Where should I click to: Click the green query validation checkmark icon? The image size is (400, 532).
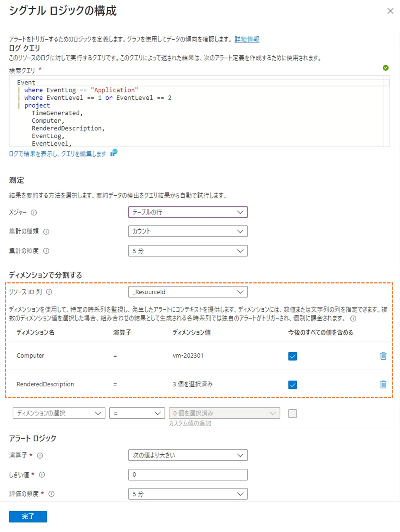(x=386, y=68)
